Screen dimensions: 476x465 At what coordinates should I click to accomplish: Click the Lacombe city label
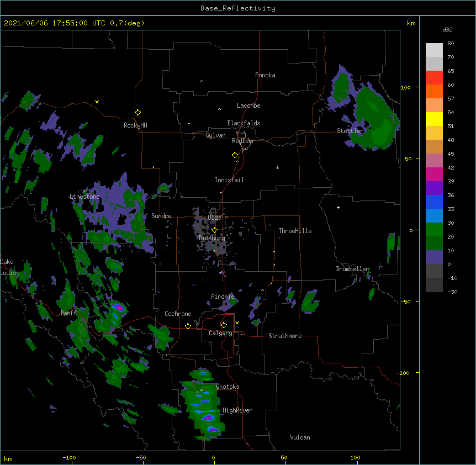[x=248, y=105]
